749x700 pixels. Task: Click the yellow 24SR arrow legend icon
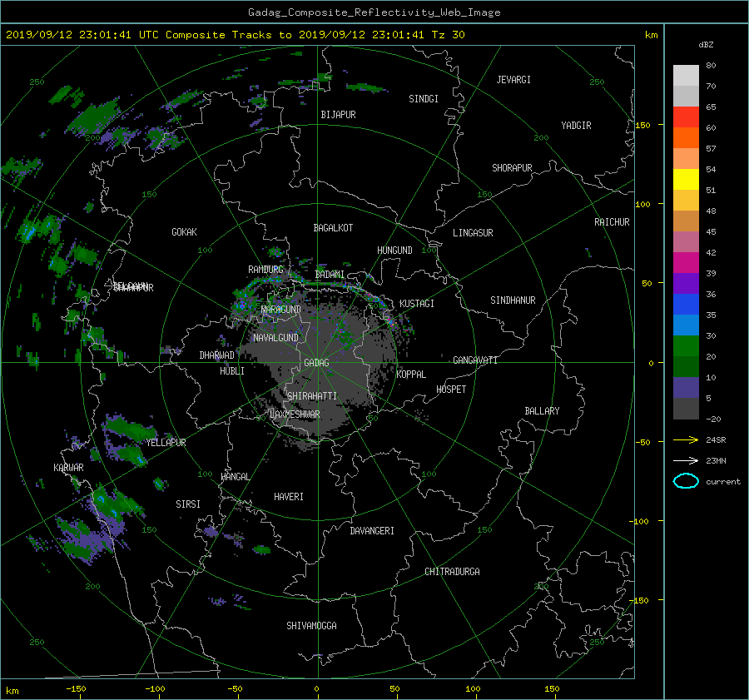click(x=686, y=440)
